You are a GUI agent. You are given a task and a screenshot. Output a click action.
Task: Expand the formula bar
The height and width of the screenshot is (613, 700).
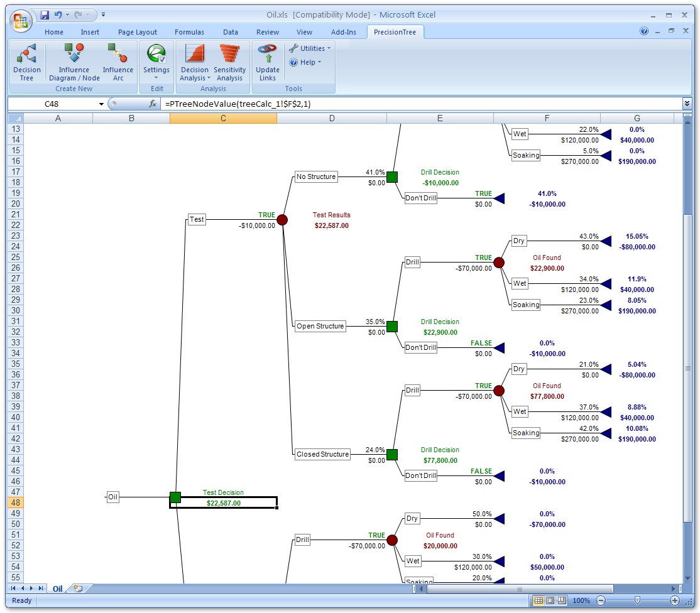click(x=687, y=104)
